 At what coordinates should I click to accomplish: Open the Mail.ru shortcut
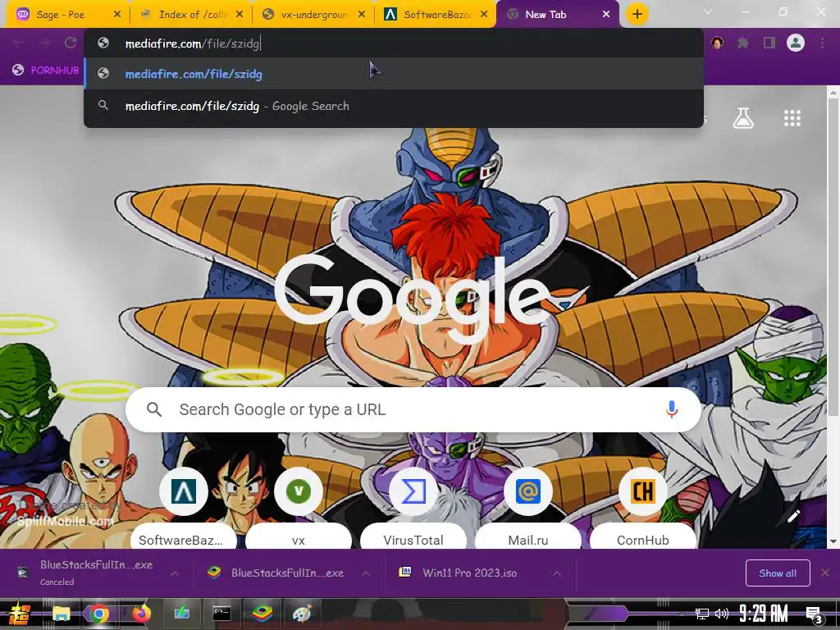527,509
